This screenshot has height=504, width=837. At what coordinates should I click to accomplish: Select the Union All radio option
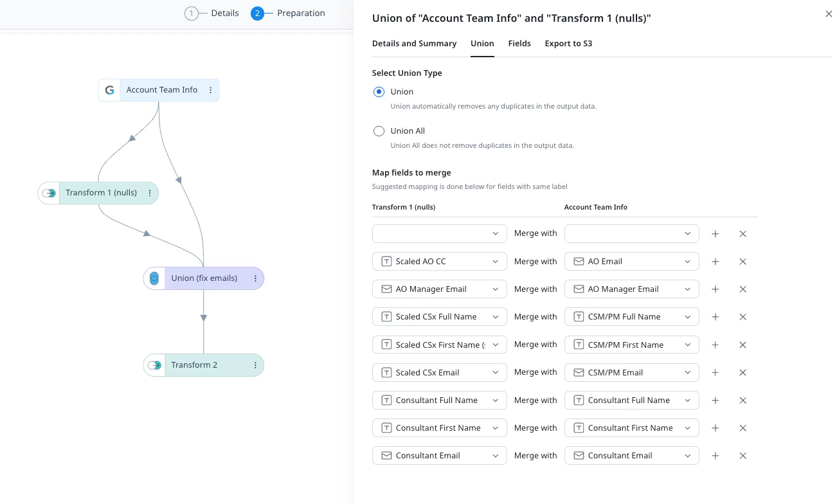click(x=379, y=131)
